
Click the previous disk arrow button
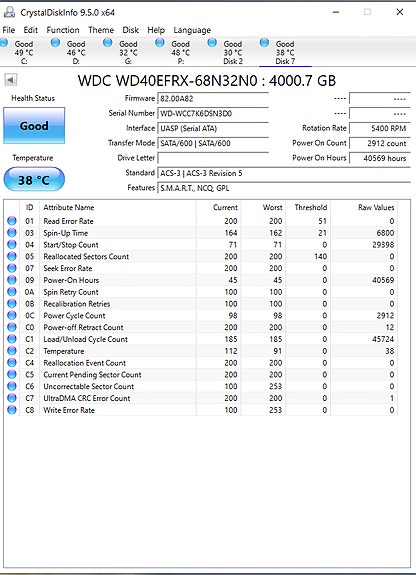point(11,80)
